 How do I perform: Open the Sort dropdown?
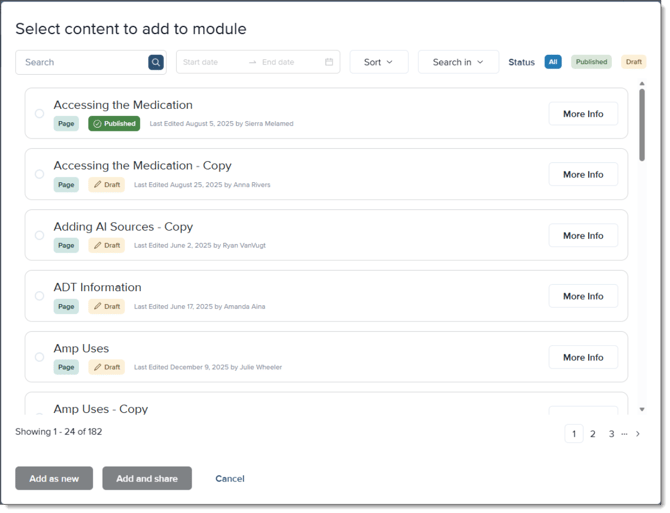379,62
